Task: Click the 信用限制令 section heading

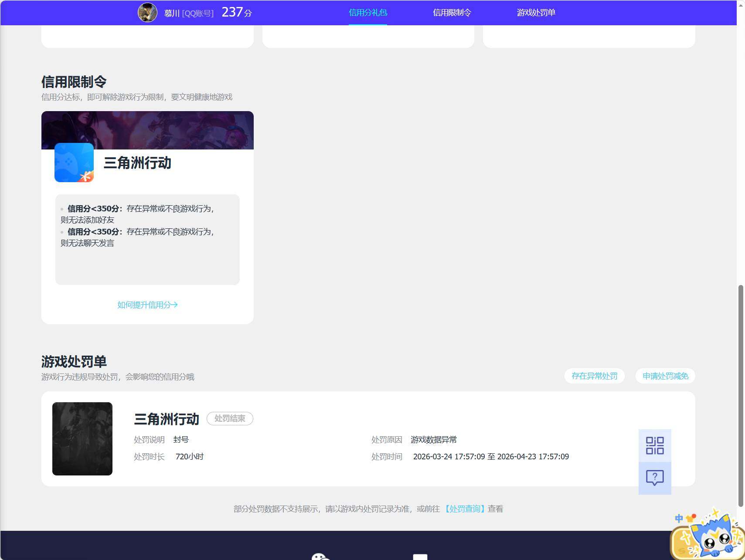Action: click(x=74, y=81)
